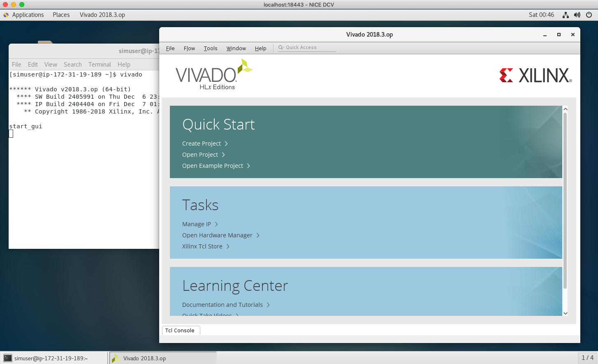Click the volume speaker icon

point(577,15)
